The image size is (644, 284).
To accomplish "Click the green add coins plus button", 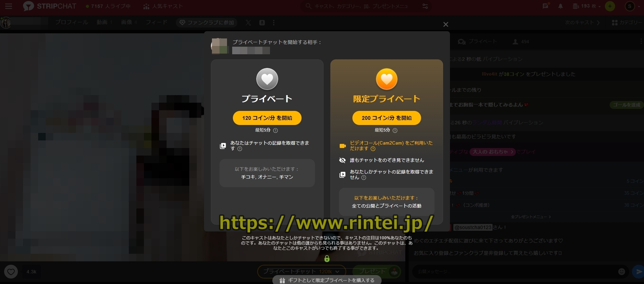I will pos(610,6).
